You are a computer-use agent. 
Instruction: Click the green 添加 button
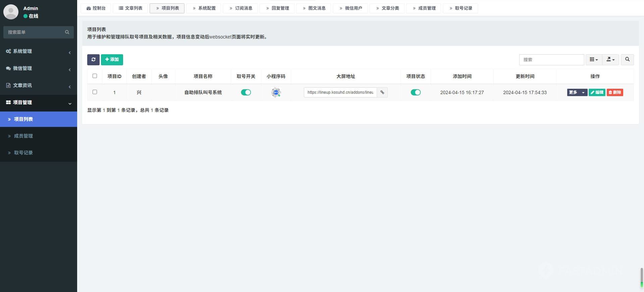(x=112, y=60)
